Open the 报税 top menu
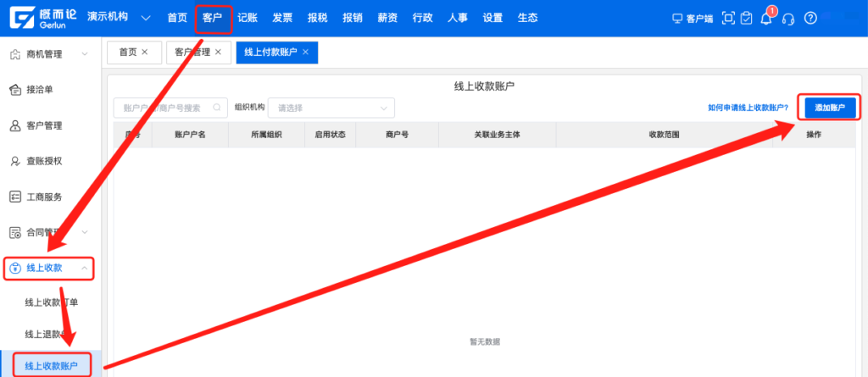 (x=318, y=18)
